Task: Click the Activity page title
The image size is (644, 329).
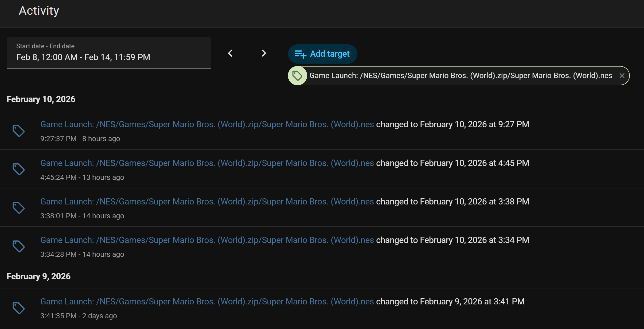Action: (39, 11)
